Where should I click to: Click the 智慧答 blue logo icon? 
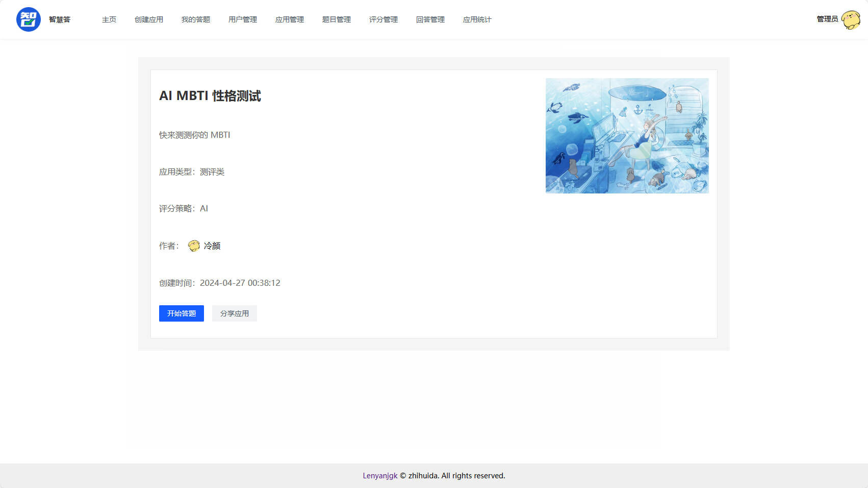tap(29, 19)
